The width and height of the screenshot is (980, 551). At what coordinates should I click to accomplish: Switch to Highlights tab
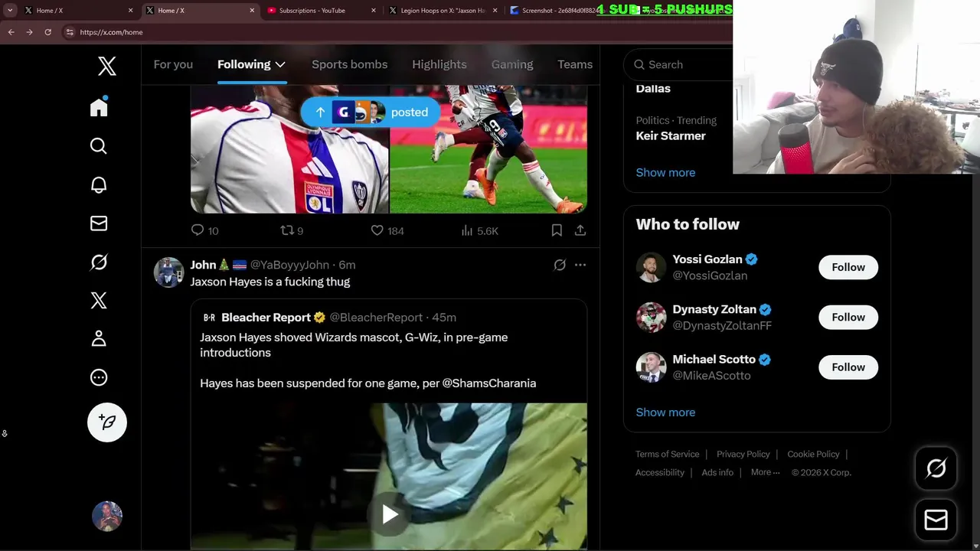439,64
